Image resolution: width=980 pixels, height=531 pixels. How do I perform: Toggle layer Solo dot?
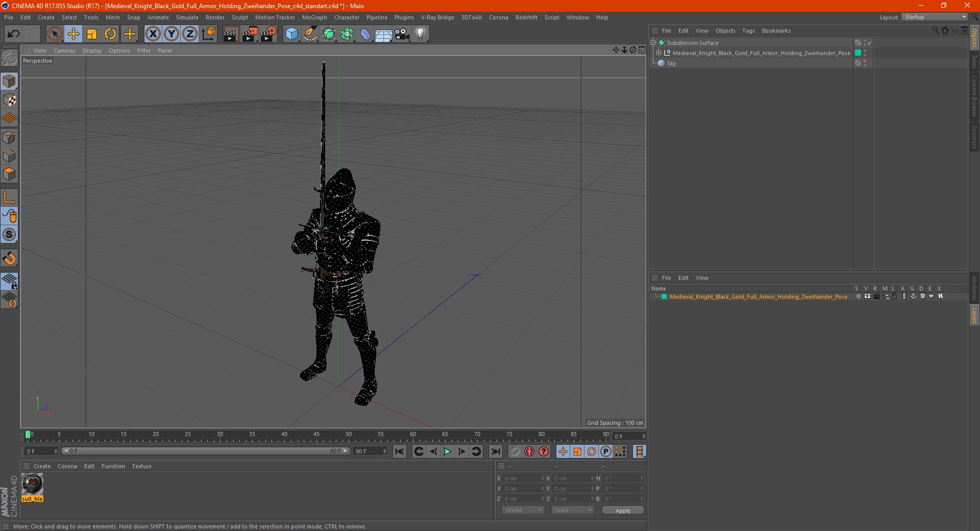(x=859, y=296)
